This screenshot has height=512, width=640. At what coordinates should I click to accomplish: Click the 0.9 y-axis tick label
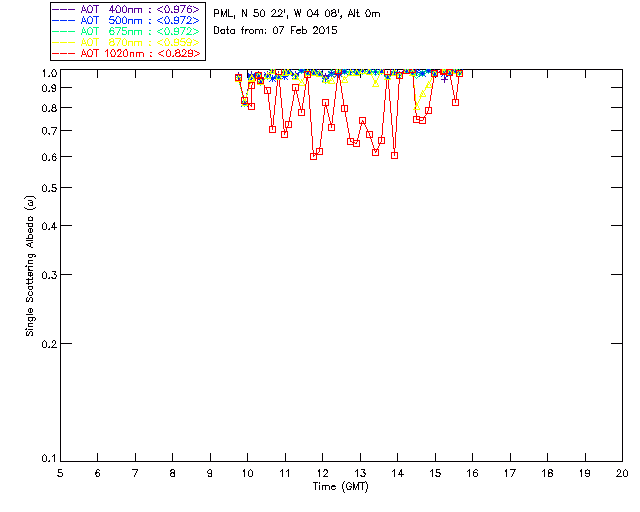coord(49,88)
